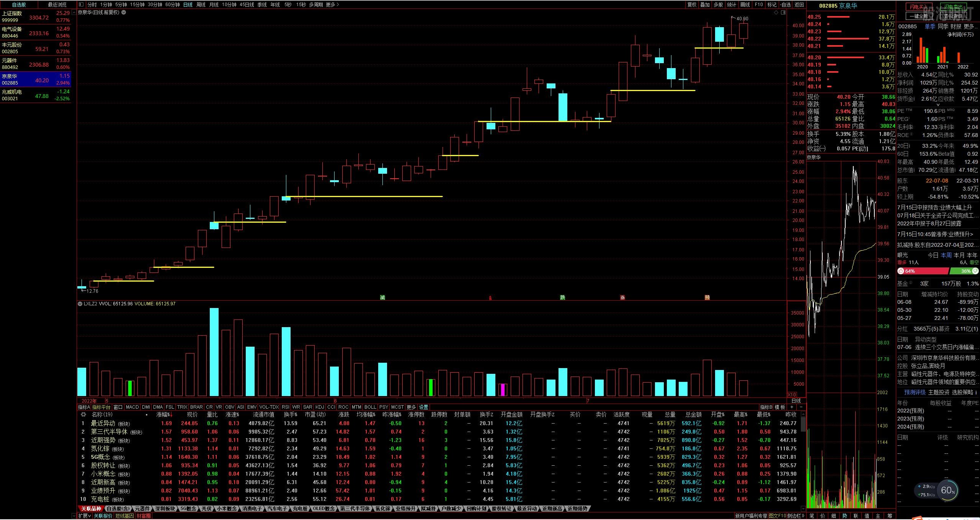Toggle the KDJ indicator
Screen dimensions: 980x520
[319, 407]
